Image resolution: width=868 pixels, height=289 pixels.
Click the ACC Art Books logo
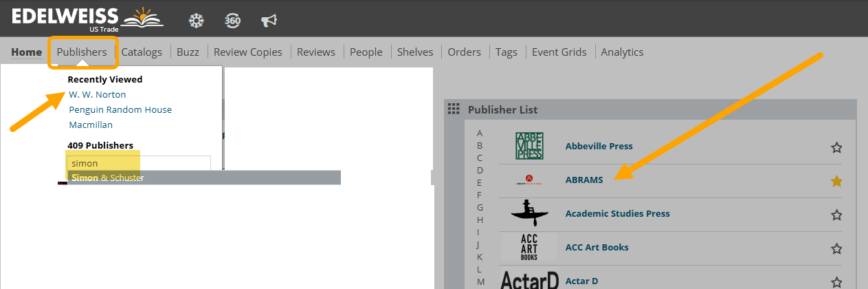(x=529, y=247)
